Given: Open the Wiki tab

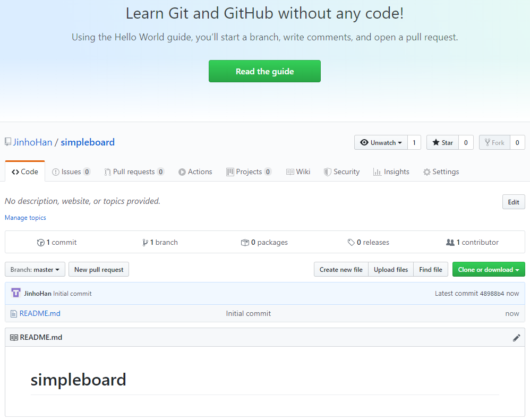Looking at the screenshot, I should tap(298, 172).
